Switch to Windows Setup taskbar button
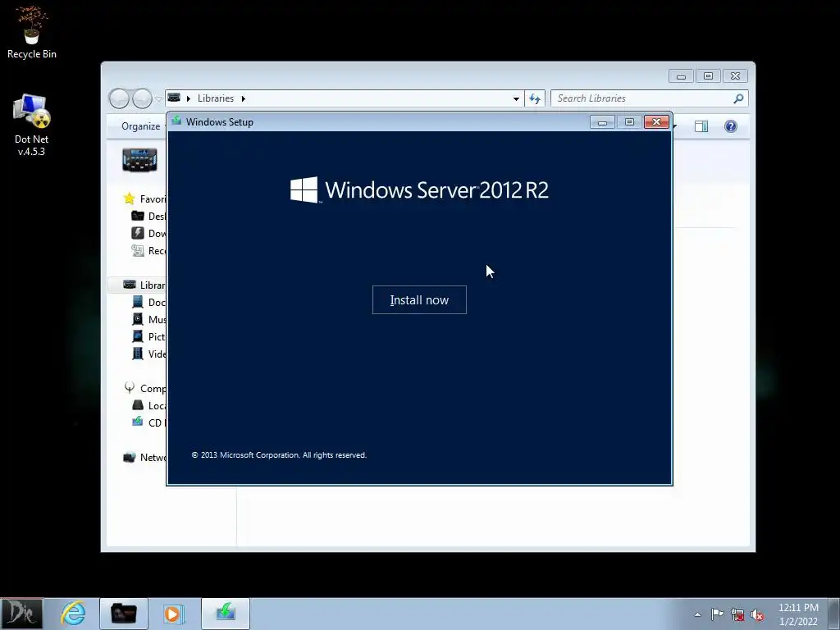The height and width of the screenshot is (630, 840). click(x=226, y=614)
